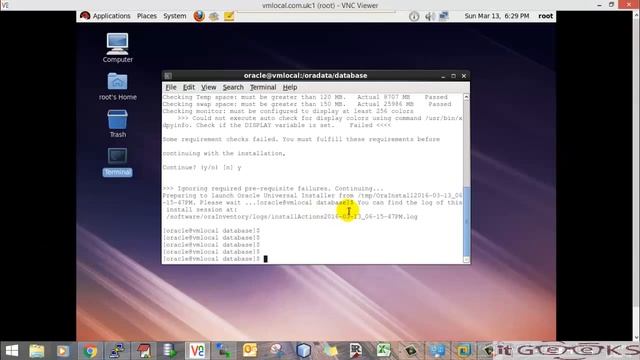Open the terminal window menu icon
640x360 pixels.
(168, 76)
